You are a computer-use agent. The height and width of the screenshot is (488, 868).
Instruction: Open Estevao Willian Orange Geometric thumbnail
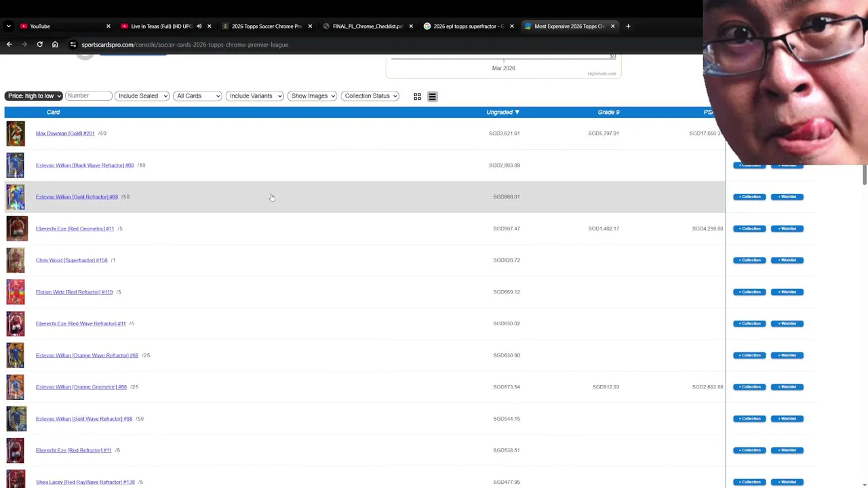16,387
